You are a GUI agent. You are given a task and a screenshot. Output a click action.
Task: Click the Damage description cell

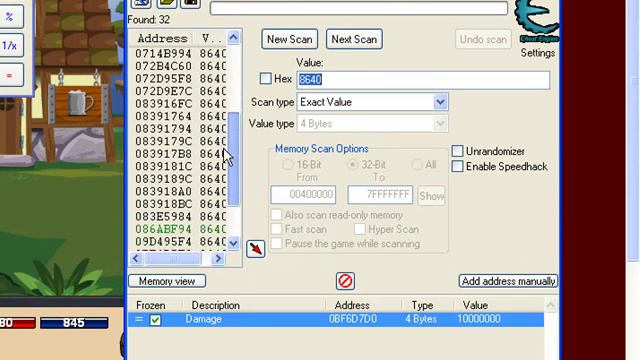click(x=203, y=319)
